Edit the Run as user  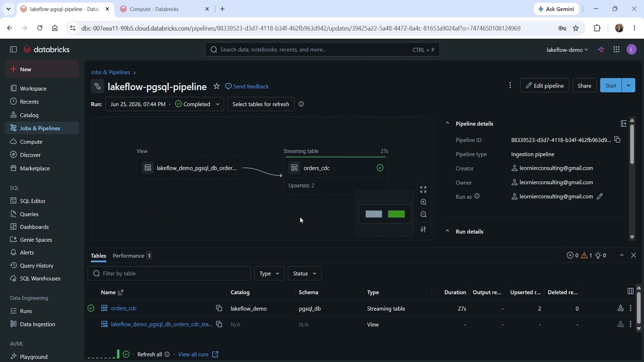[x=600, y=197]
